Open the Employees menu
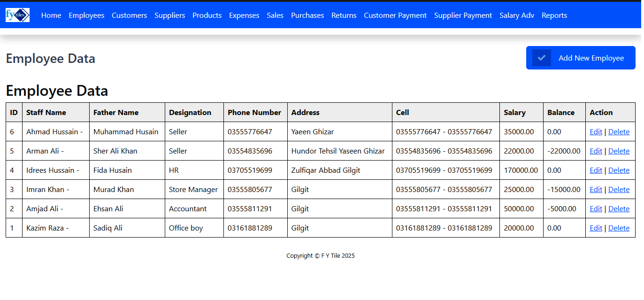 pos(86,15)
